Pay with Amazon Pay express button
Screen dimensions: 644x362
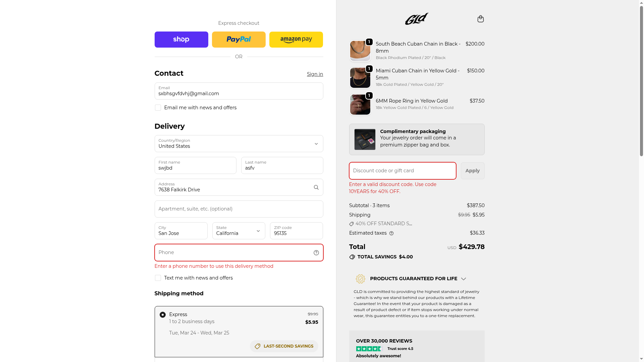296,40
